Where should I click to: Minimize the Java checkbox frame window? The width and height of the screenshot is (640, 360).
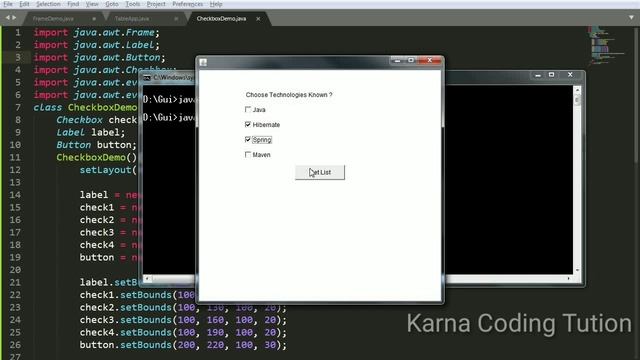pyautogui.click(x=397, y=60)
